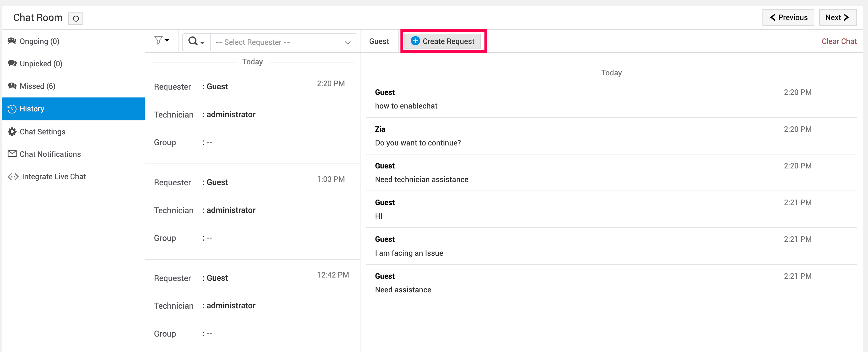This screenshot has height=352, width=868.
Task: Click the Create Request button
Action: (443, 41)
